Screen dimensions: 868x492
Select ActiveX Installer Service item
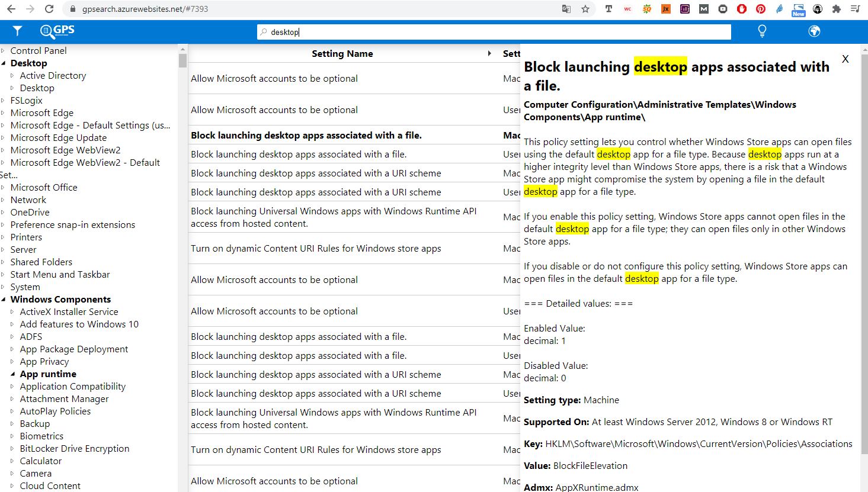pyautogui.click(x=69, y=312)
